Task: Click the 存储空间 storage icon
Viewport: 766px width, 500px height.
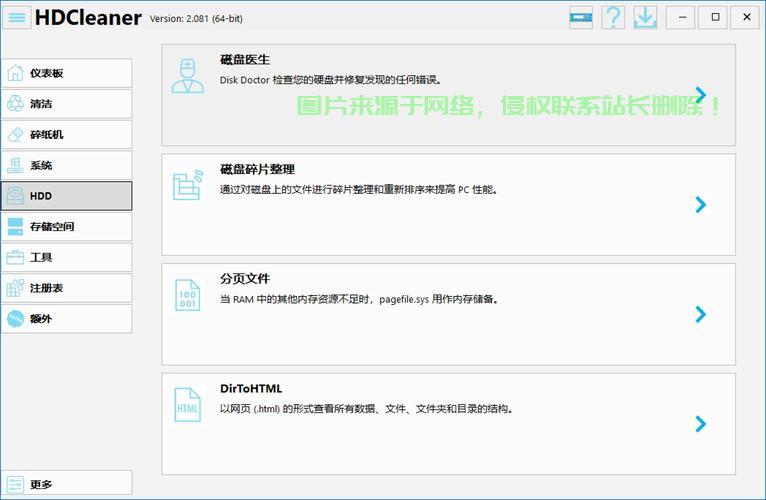Action: coord(15,227)
